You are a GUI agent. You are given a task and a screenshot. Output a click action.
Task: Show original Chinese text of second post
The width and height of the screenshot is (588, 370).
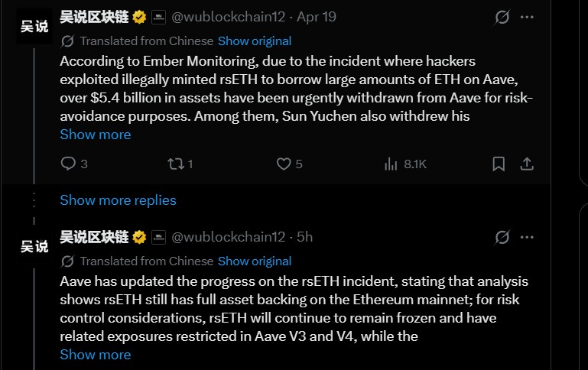coord(254,261)
